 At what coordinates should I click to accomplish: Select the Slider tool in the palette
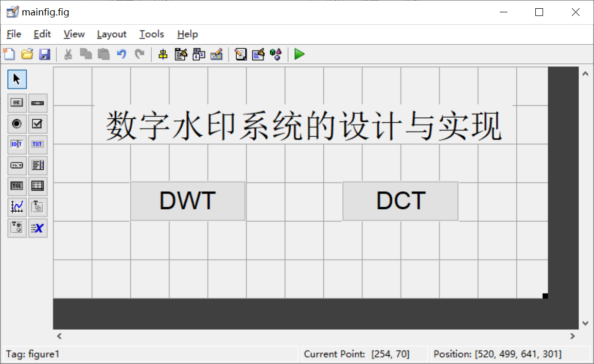[x=37, y=103]
